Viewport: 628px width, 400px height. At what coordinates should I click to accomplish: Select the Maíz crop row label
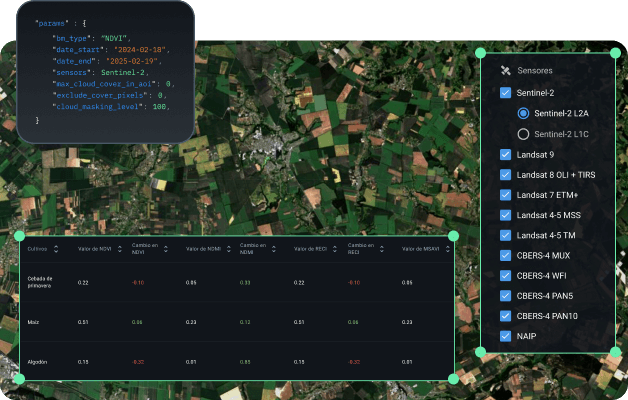[33, 322]
